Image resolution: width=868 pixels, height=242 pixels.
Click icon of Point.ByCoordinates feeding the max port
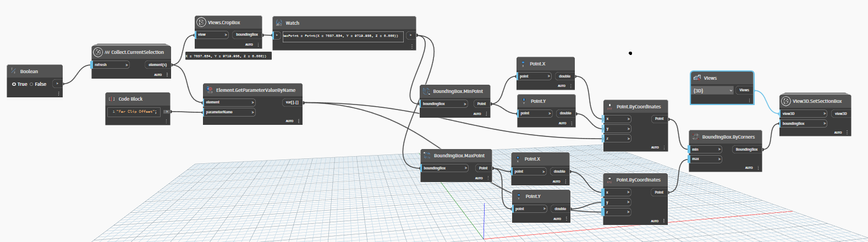click(610, 180)
